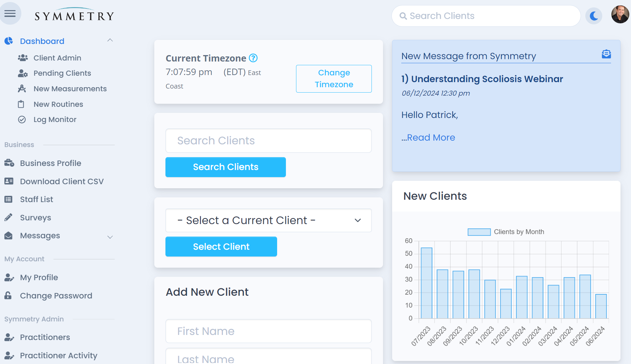Click the Client Admin group icon
The image size is (631, 364).
(x=23, y=58)
